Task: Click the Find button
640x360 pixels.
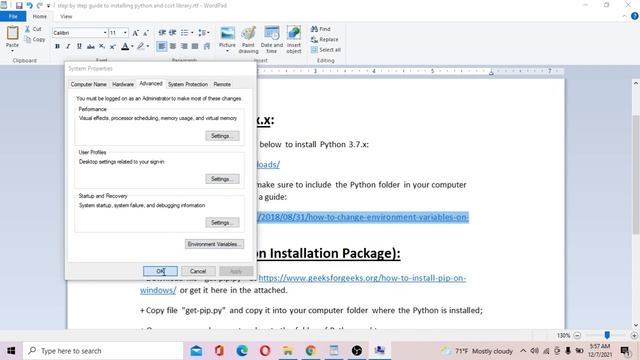Action: pyautogui.click(x=321, y=29)
